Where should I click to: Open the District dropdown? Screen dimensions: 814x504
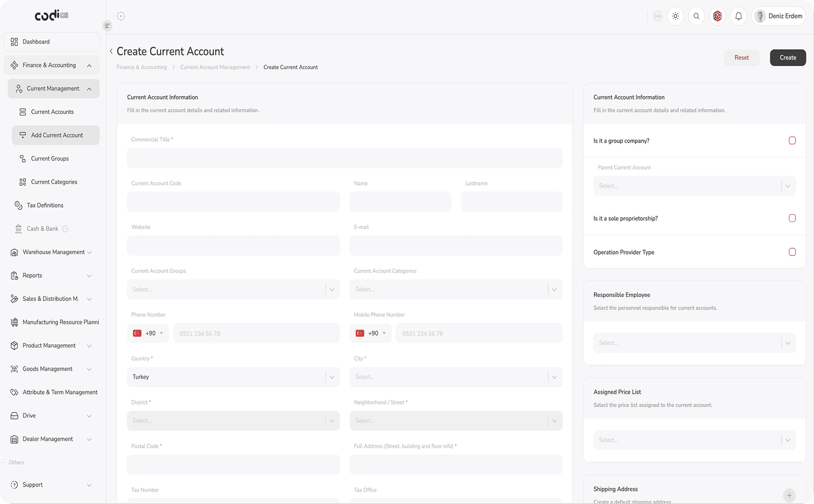[x=233, y=421]
